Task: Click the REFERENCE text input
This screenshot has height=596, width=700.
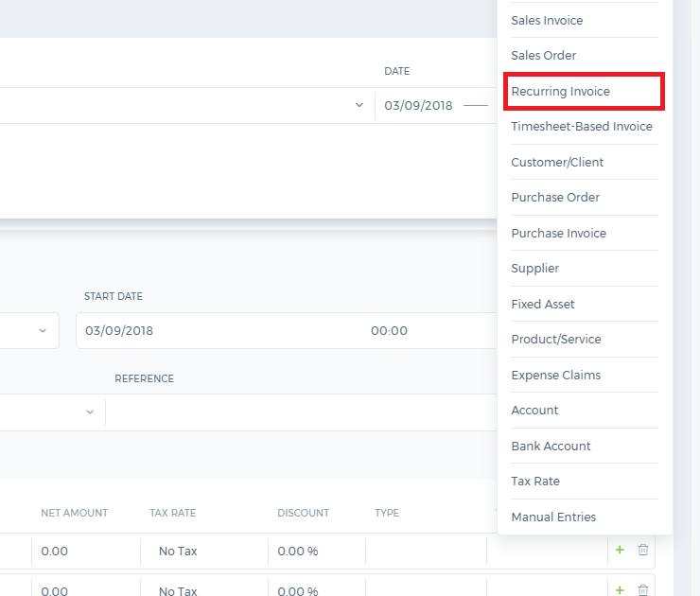Action: tap(302, 412)
